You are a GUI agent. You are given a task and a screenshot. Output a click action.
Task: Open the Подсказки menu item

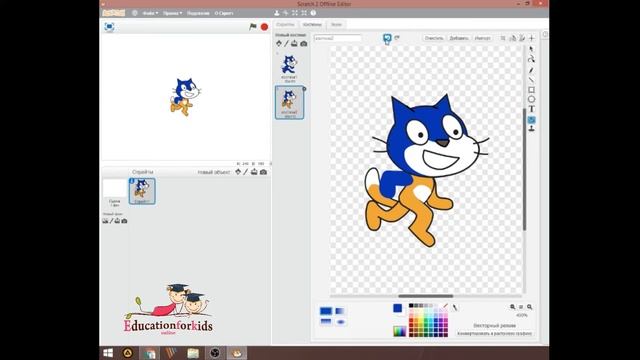pos(198,13)
